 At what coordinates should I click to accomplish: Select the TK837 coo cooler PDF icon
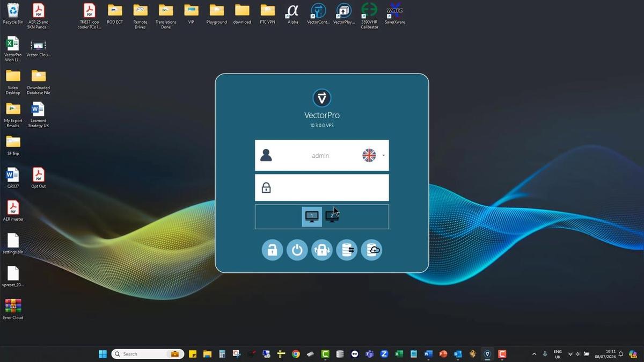tap(89, 16)
